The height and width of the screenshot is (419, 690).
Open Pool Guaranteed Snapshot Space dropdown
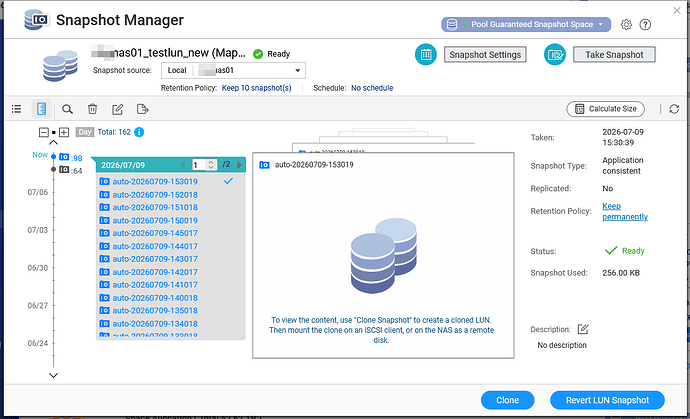click(x=526, y=25)
